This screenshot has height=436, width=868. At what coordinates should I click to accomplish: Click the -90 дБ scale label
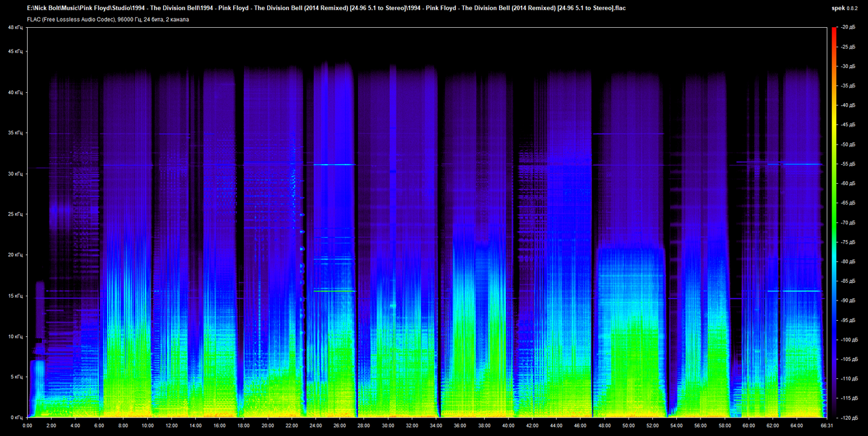coord(847,300)
